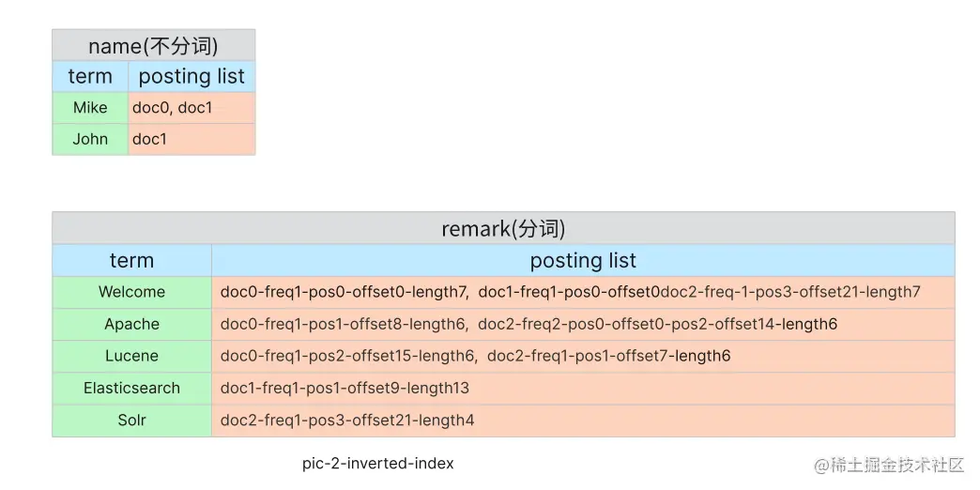Select the John term cell
The image size is (980, 490).
90,139
